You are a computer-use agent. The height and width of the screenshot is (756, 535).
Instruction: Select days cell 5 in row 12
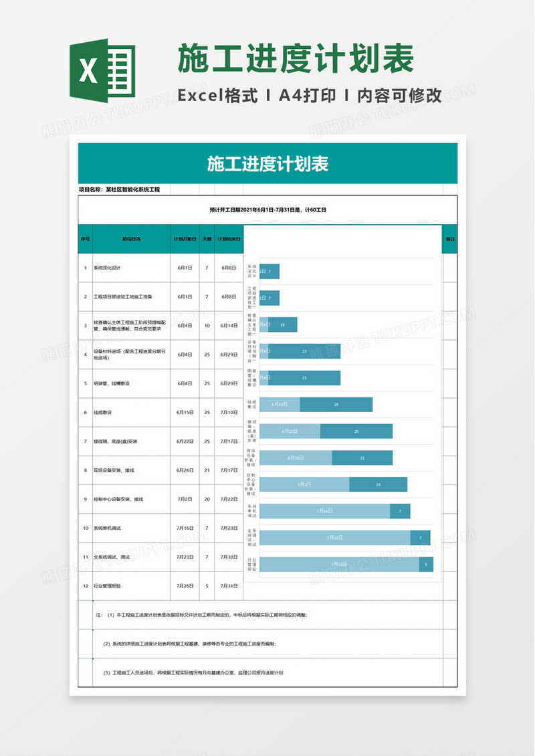(x=207, y=586)
